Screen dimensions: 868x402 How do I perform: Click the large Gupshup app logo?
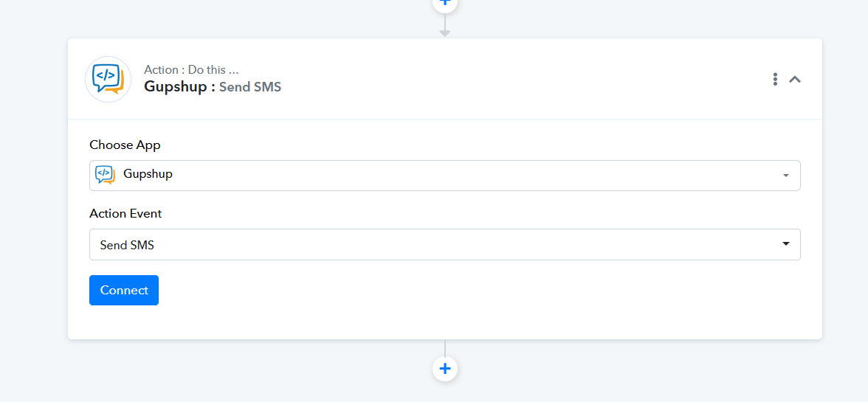pyautogui.click(x=108, y=79)
